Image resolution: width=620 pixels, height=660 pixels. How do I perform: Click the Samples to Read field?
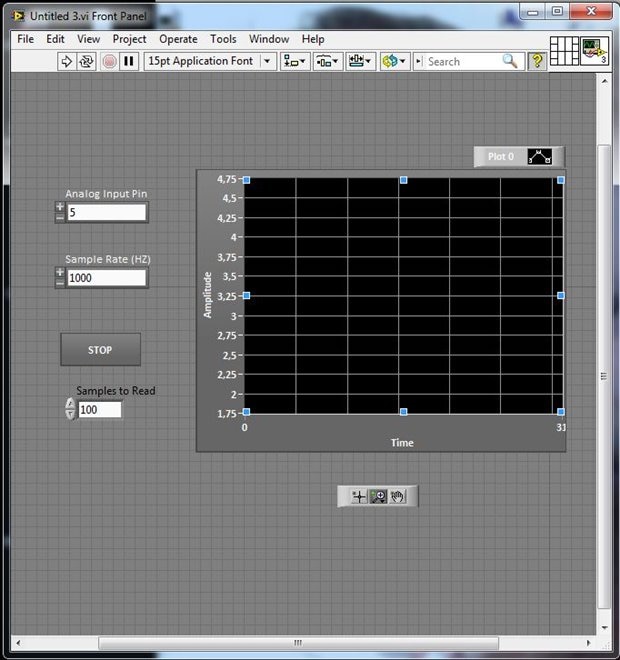100,410
